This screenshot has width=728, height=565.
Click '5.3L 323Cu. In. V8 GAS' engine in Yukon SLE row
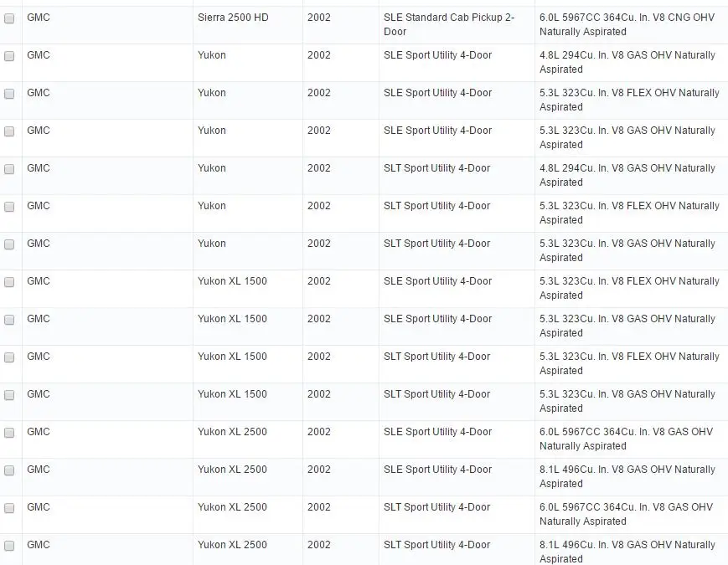tap(627, 137)
